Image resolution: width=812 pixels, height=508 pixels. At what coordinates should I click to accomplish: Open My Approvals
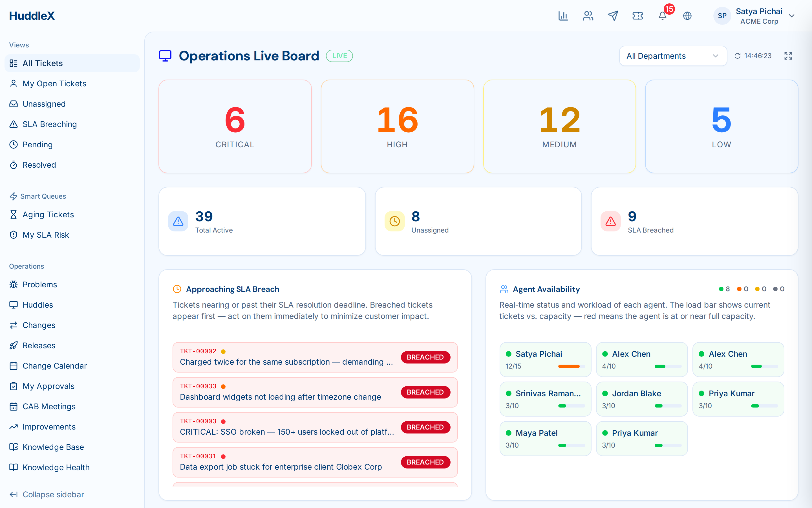pos(72,386)
